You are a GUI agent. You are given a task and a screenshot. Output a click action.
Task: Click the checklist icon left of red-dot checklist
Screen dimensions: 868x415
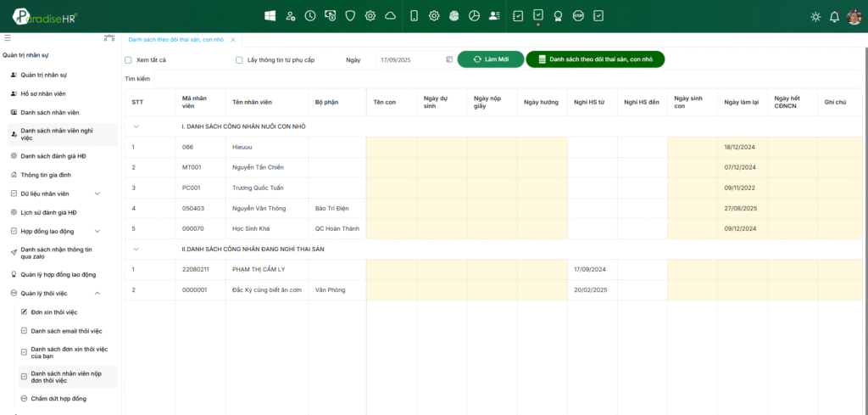(518, 16)
